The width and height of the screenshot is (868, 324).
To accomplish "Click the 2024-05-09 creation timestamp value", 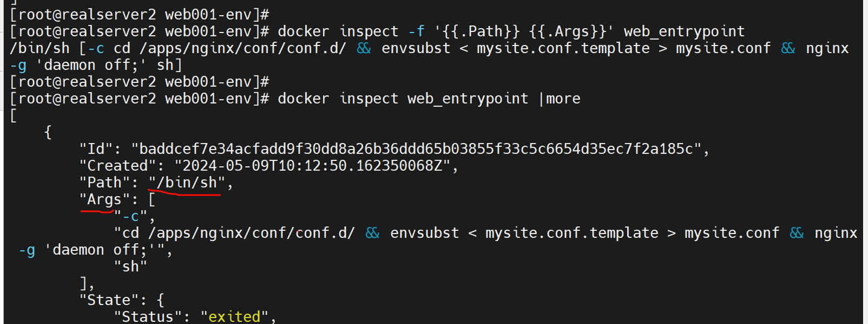I will pyautogui.click(x=312, y=166).
